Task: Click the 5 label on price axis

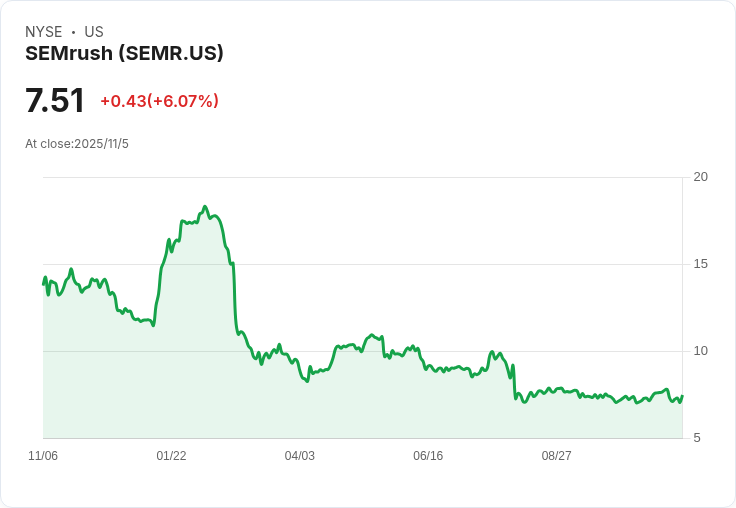Action: coord(697,438)
